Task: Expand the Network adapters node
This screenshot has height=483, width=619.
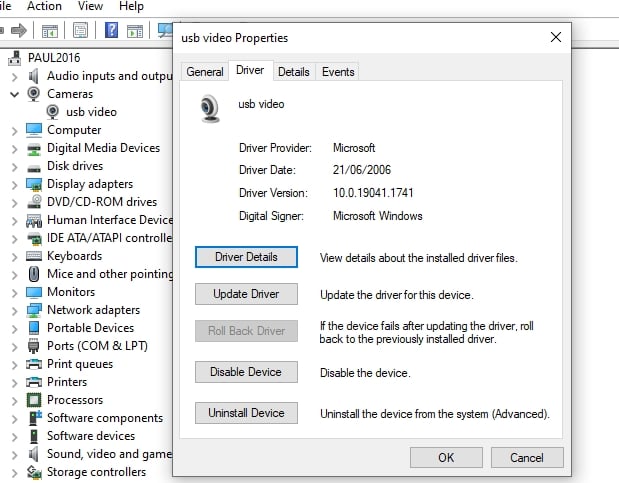Action: coord(15,311)
